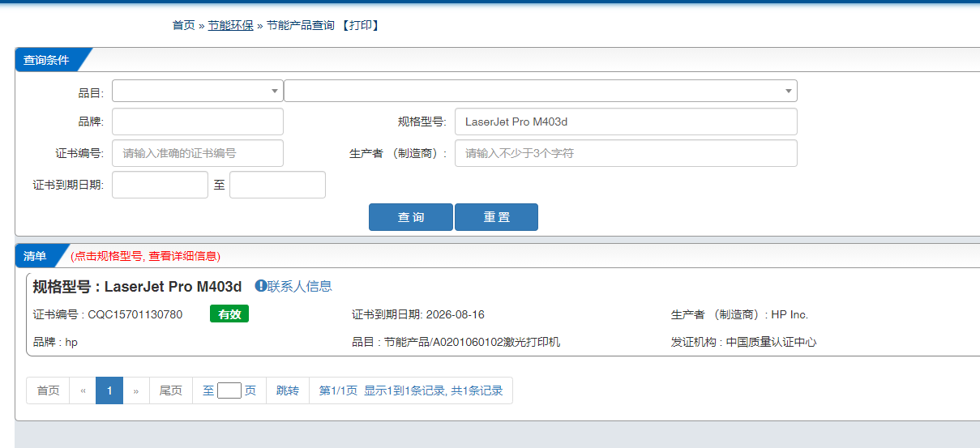Go to 首页 first page in pagination
The image size is (980, 448).
pos(49,390)
